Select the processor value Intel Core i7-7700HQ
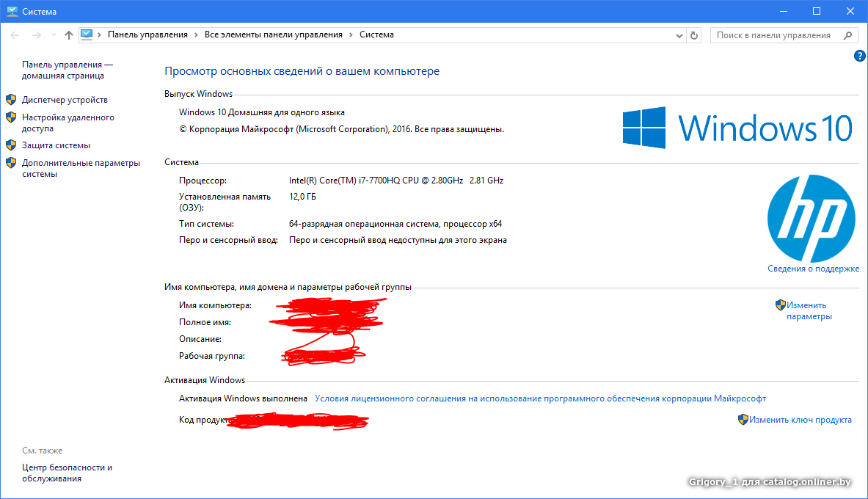 click(396, 181)
